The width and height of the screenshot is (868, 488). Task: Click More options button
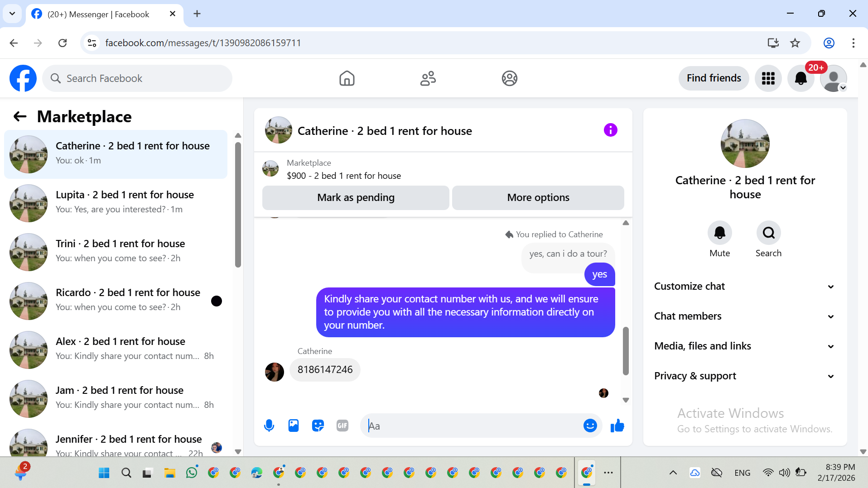[x=538, y=198]
